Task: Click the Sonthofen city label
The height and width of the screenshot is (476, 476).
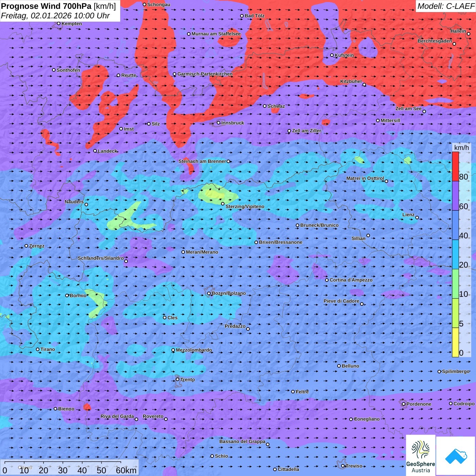Action: click(x=68, y=70)
